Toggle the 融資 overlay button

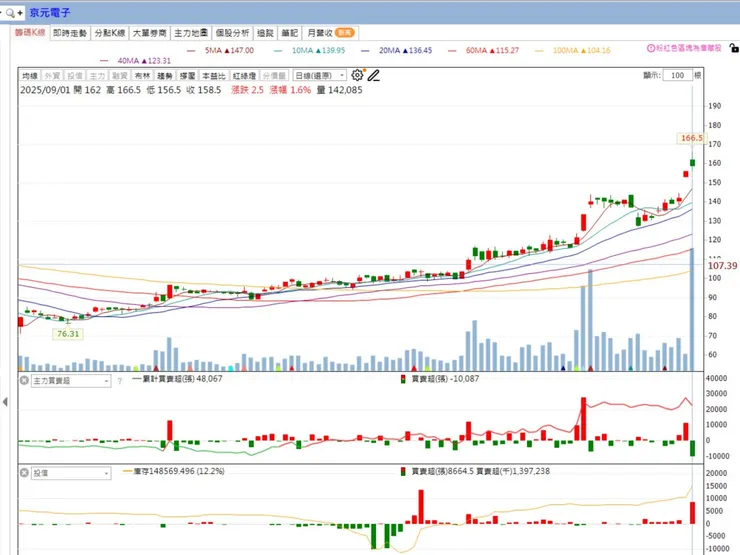click(x=120, y=76)
